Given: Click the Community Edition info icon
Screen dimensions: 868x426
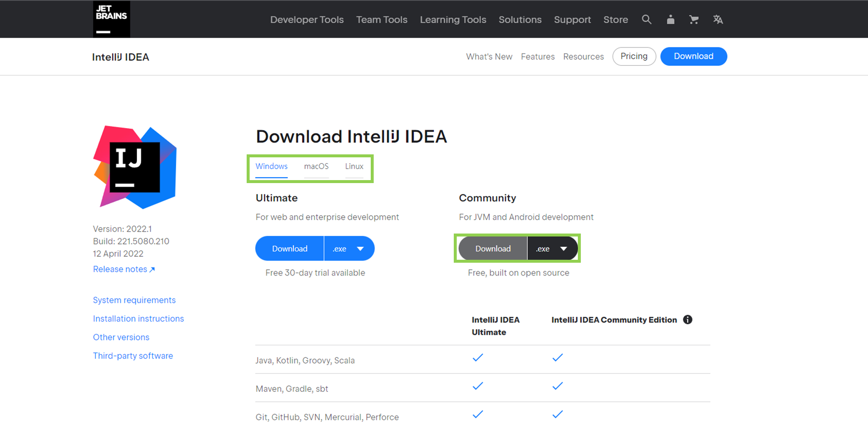Looking at the screenshot, I should [x=688, y=320].
